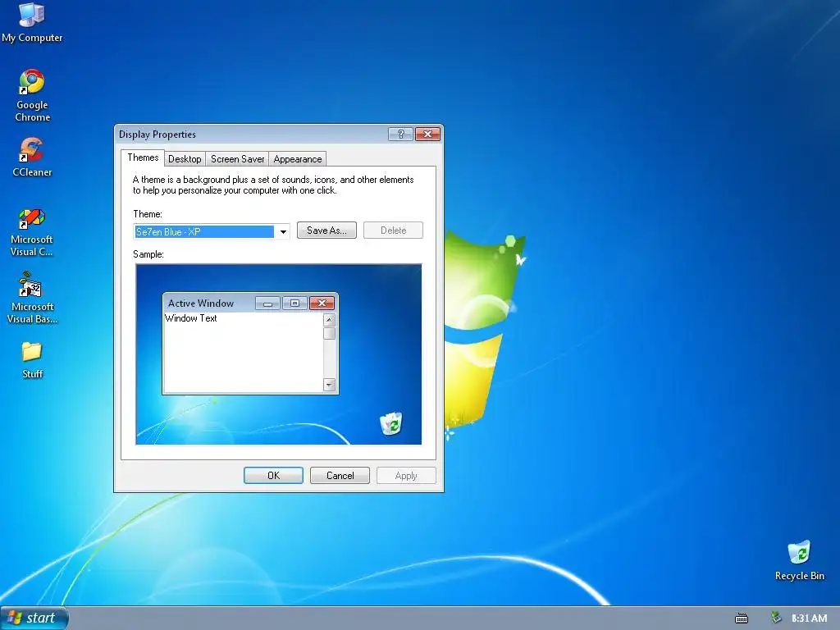The image size is (840, 630).
Task: Click scroll down arrow in sample window
Action: pyautogui.click(x=330, y=385)
